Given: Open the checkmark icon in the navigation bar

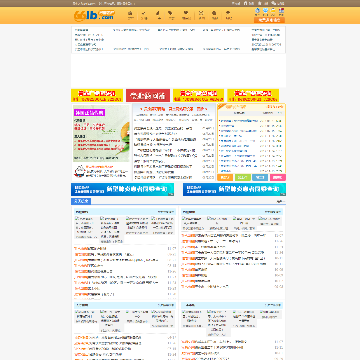Looking at the screenshot, I should [144, 15].
